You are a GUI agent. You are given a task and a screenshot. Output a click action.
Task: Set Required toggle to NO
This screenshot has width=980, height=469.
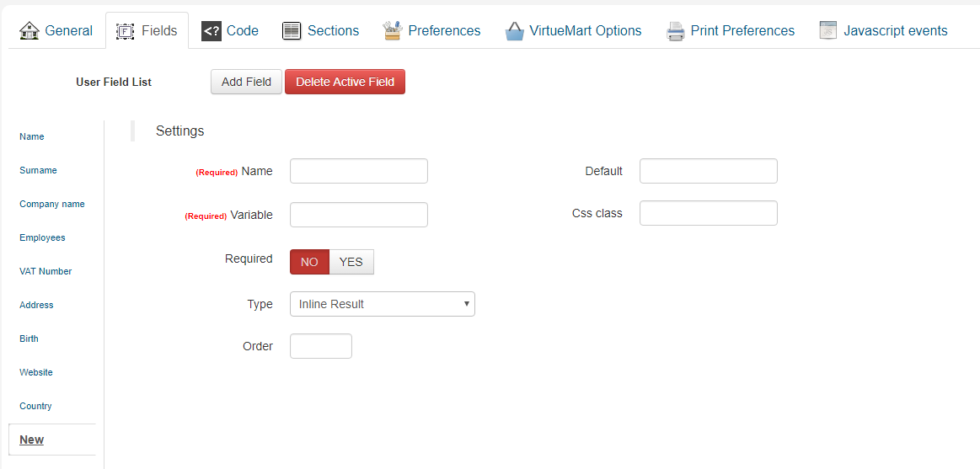click(309, 263)
